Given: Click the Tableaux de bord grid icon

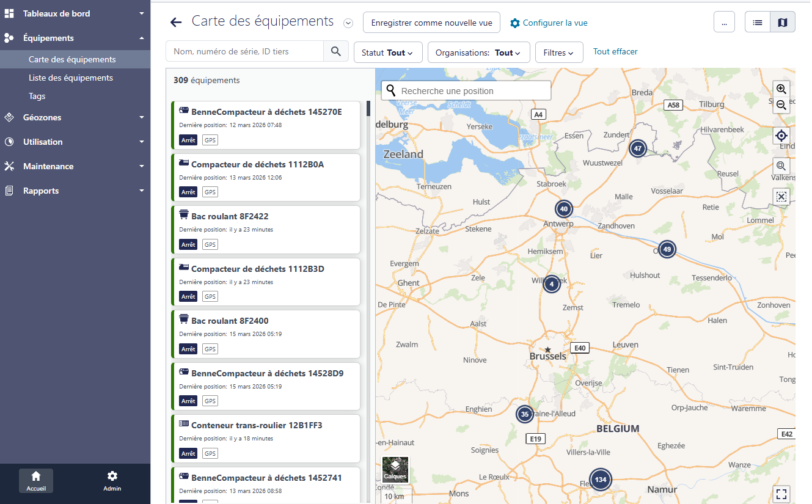Looking at the screenshot, I should pyautogui.click(x=9, y=13).
